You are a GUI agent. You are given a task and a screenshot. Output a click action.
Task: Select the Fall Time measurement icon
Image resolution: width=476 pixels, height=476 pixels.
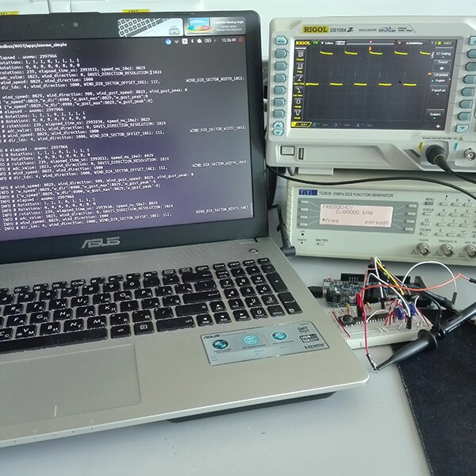coord(299,91)
